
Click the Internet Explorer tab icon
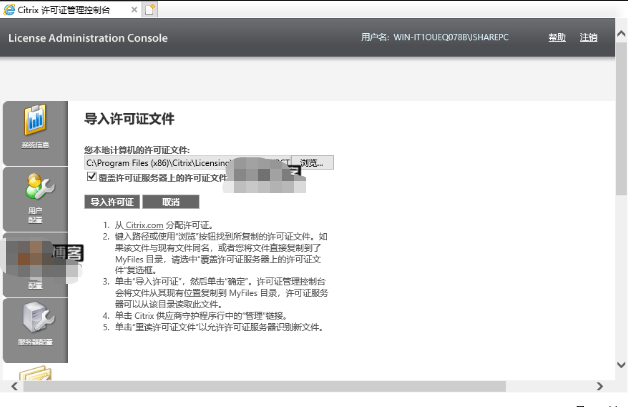9,10
